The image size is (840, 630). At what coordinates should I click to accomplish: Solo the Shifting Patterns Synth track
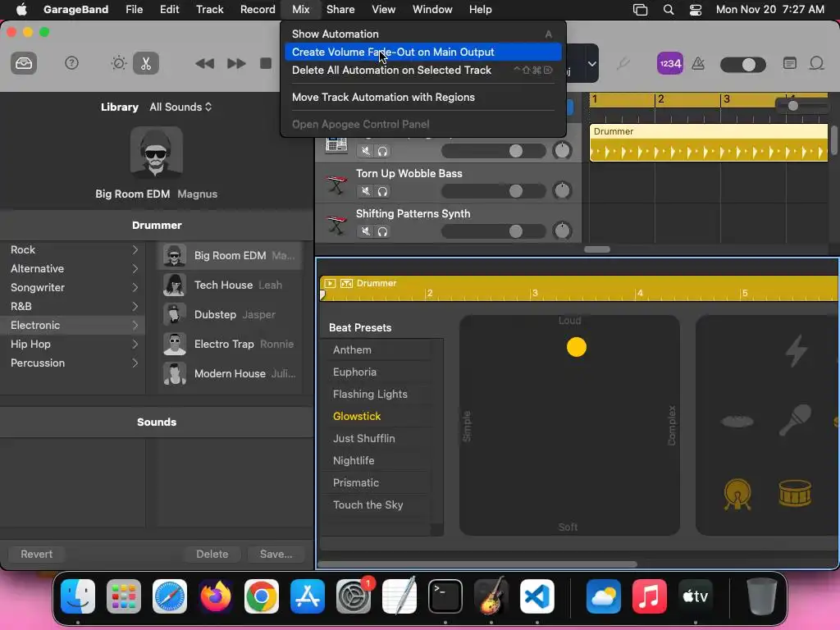(x=382, y=231)
